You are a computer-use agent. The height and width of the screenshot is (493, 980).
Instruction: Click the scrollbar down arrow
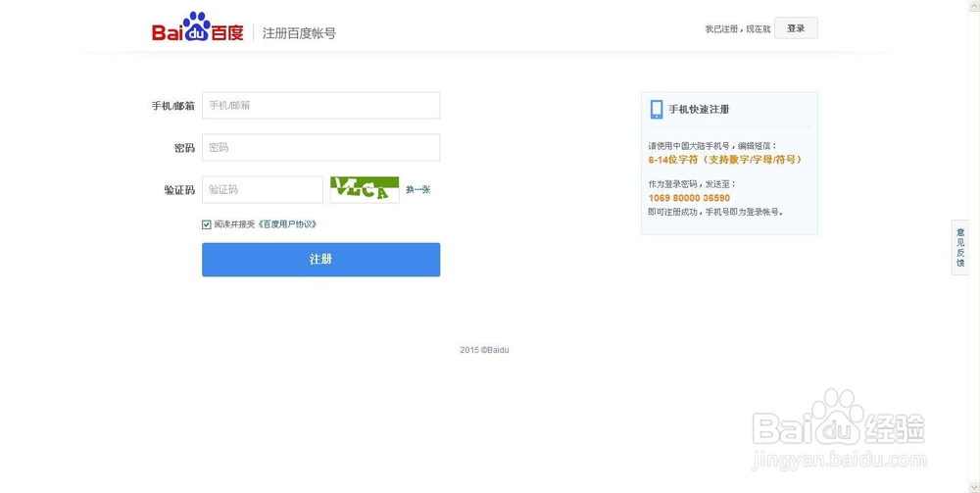point(974,487)
